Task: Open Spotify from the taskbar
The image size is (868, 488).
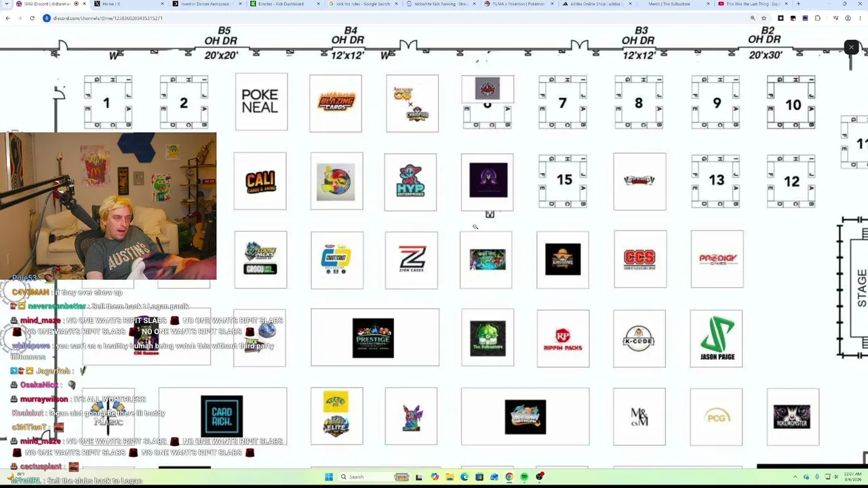Action: coord(524,477)
